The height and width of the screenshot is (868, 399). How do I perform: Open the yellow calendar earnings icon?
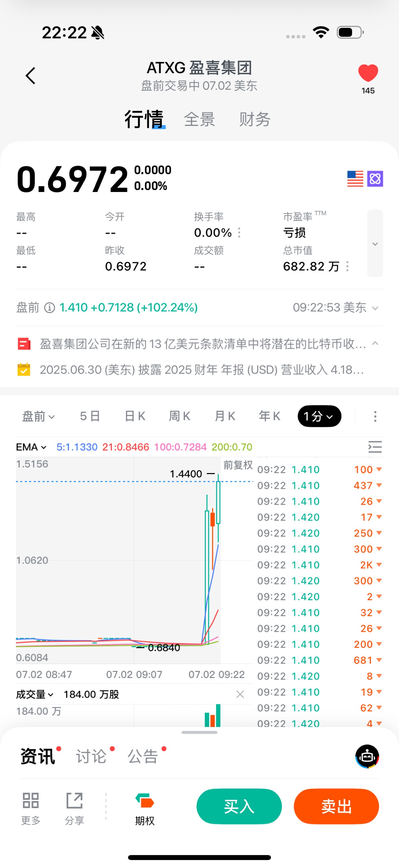(x=24, y=369)
